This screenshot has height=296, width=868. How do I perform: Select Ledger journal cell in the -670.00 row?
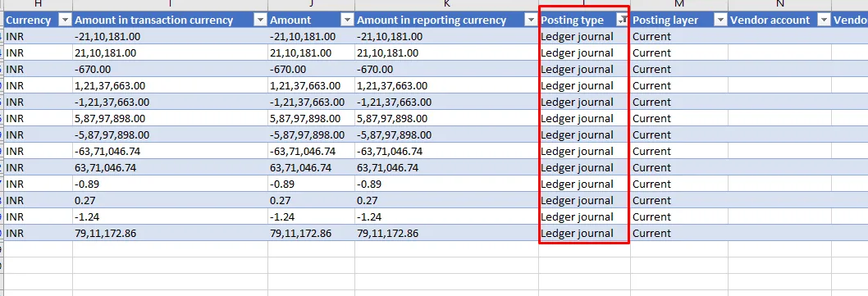585,69
